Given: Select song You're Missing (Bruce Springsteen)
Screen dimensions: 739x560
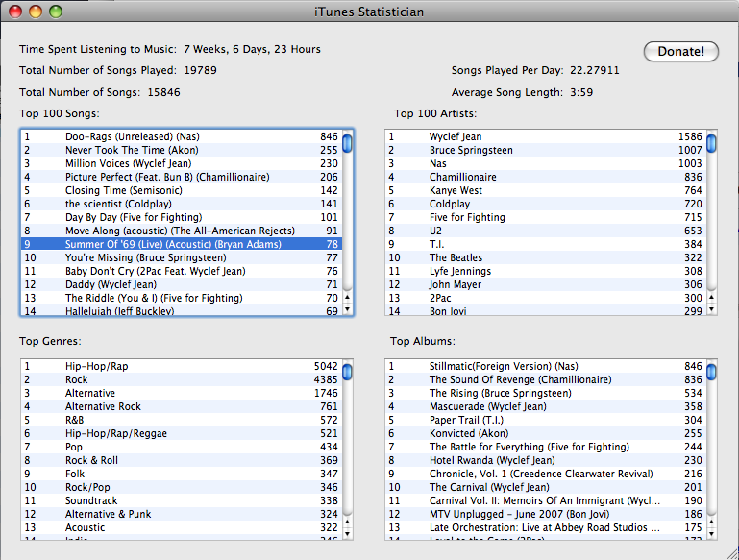Looking at the screenshot, I should pos(182,257).
